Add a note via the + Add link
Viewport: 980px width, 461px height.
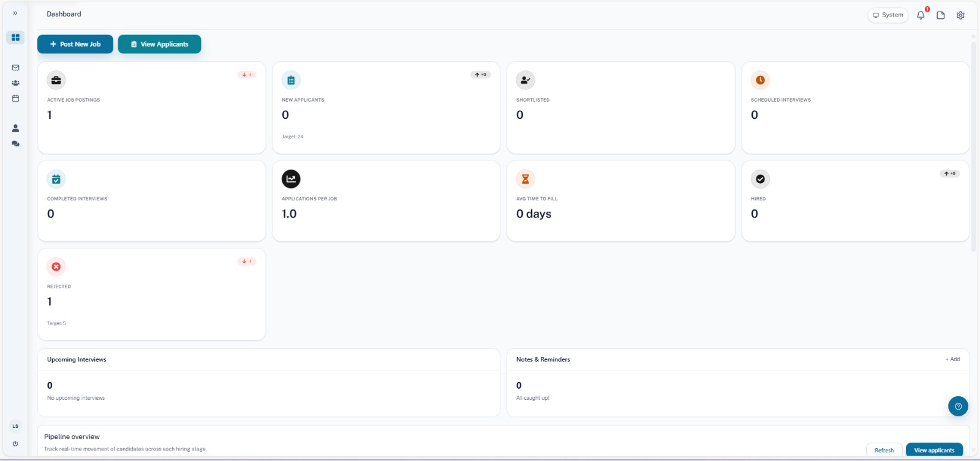(x=952, y=359)
